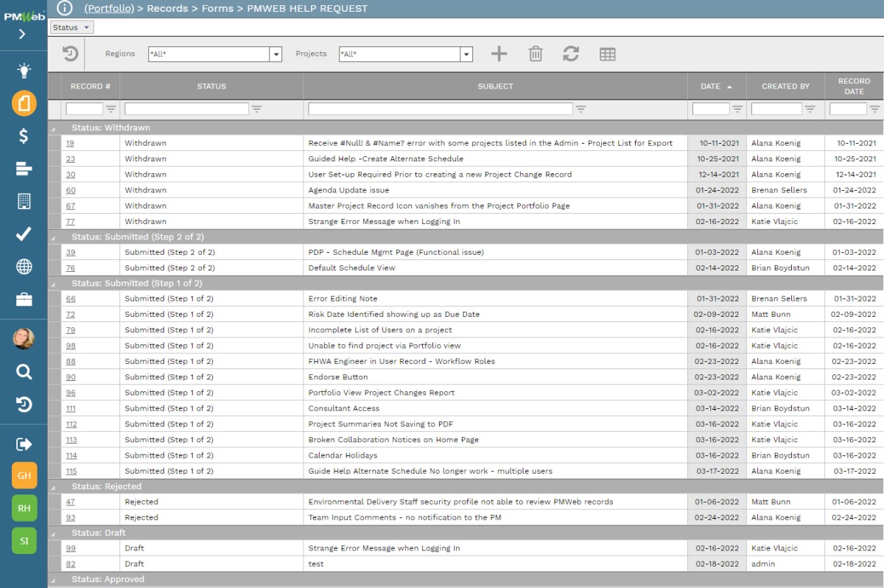Select the 'Agenda Update issue' subject cell
Image resolution: width=884 pixels, height=588 pixels.
(495, 190)
